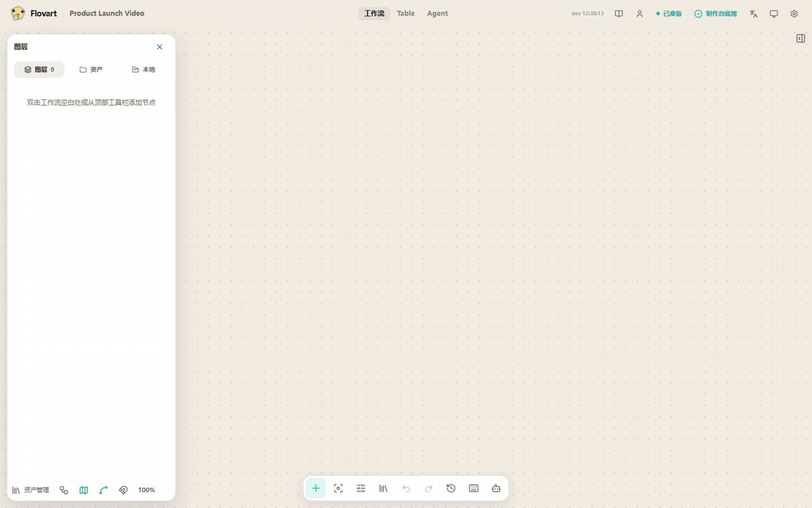Open the settings gear icon
The height and width of the screenshot is (508, 812).
tap(795, 14)
